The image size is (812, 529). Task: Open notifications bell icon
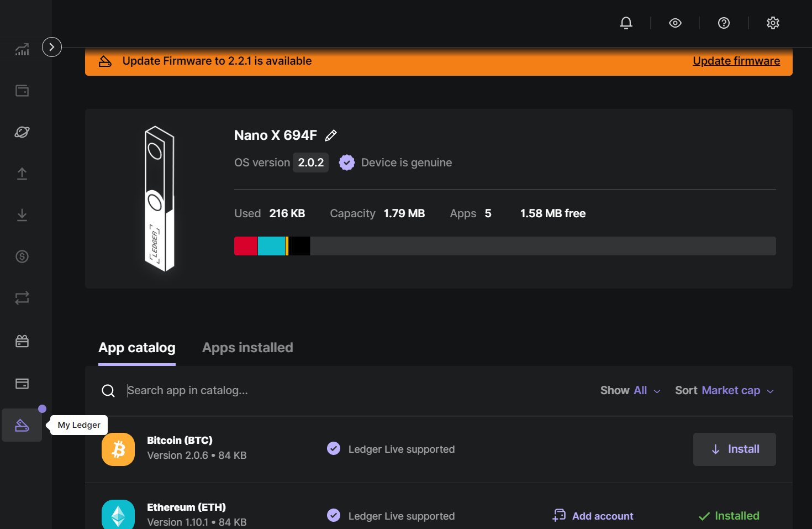point(626,23)
